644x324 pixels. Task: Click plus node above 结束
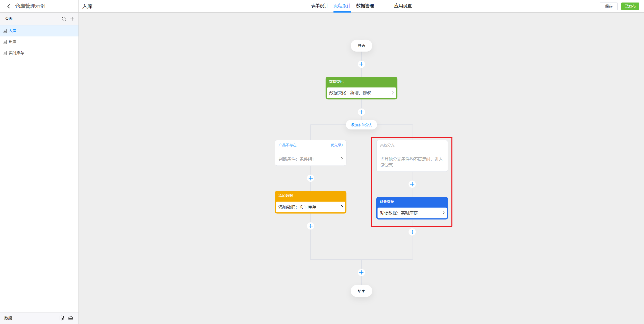pos(361,272)
